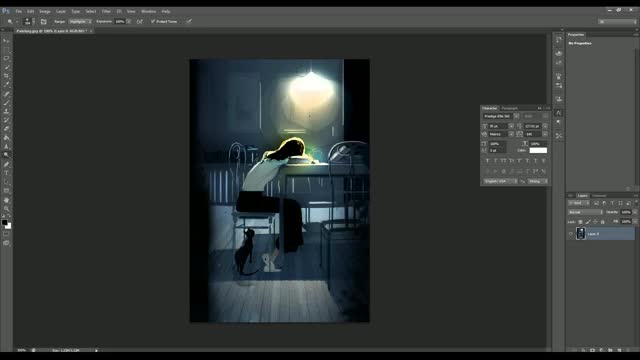Select the Zoom tool in toolbar
The width and height of the screenshot is (640, 360).
click(x=6, y=209)
